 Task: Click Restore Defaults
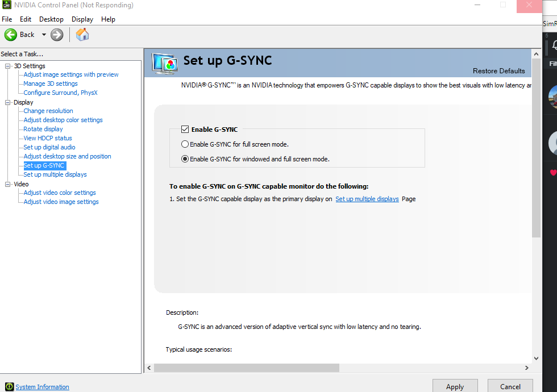499,71
